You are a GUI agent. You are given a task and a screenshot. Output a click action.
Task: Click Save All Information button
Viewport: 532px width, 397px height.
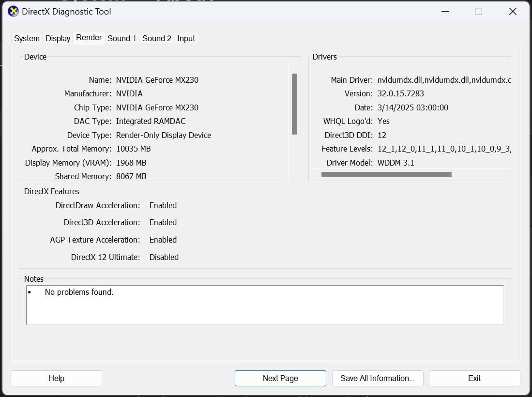pos(378,378)
